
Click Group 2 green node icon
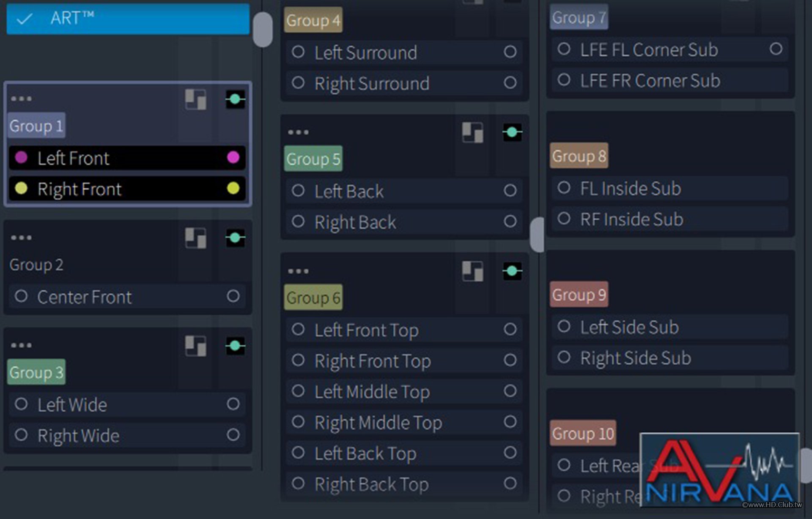tap(235, 238)
